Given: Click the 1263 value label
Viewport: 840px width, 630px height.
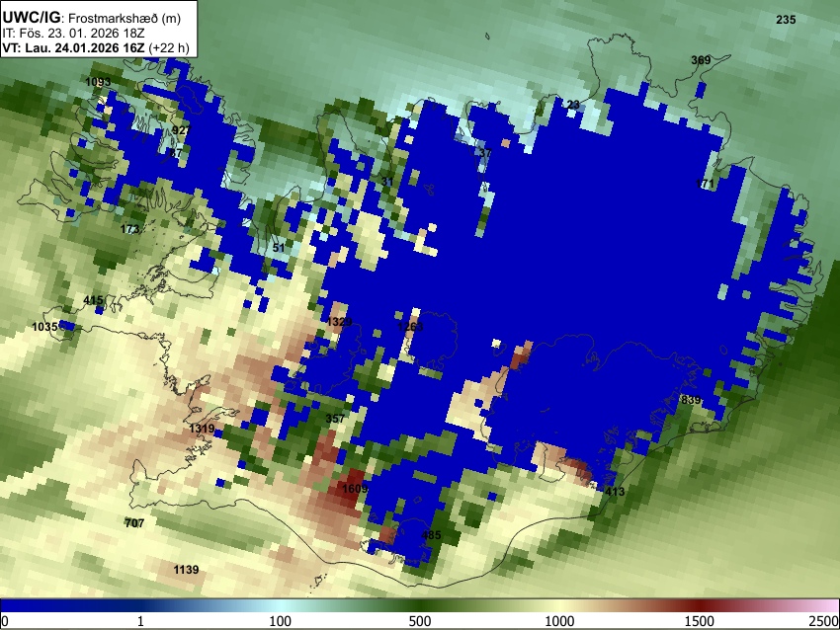Looking at the screenshot, I should 410,327.
